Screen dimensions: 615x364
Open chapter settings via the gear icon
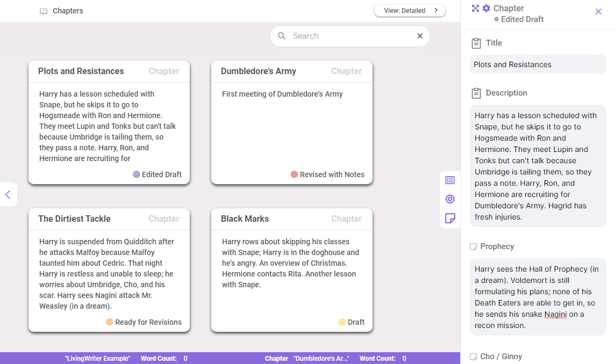pos(485,8)
